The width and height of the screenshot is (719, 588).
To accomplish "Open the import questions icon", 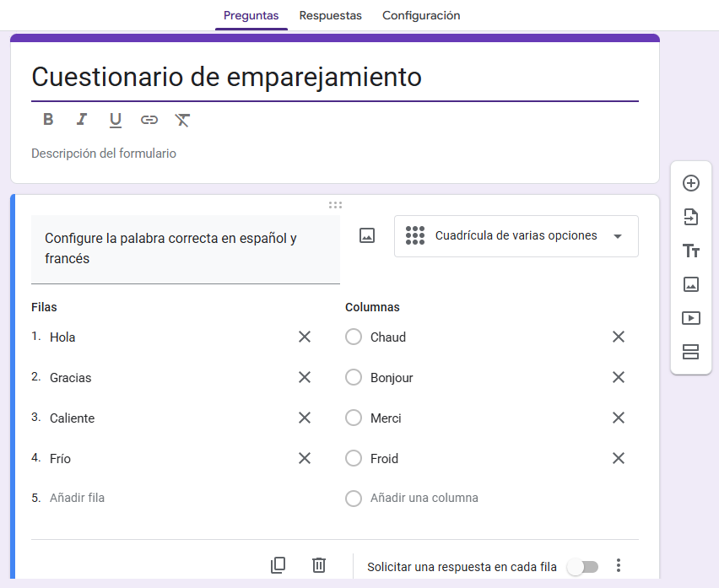I will pos(690,217).
